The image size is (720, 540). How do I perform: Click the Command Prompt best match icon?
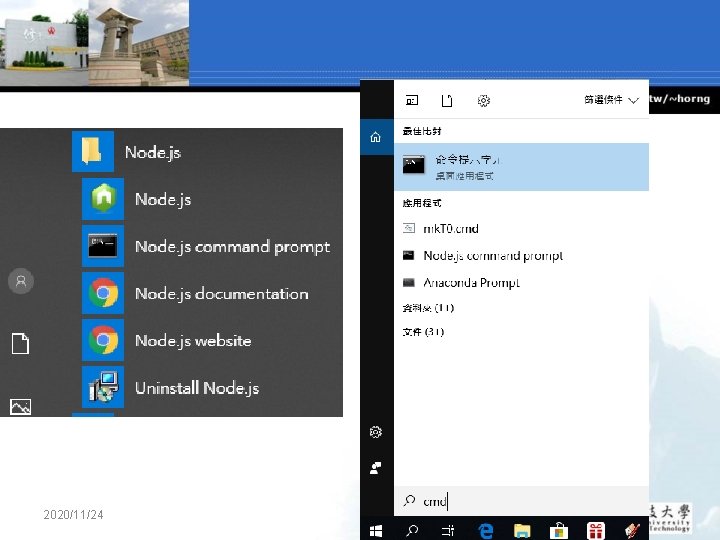point(413,165)
